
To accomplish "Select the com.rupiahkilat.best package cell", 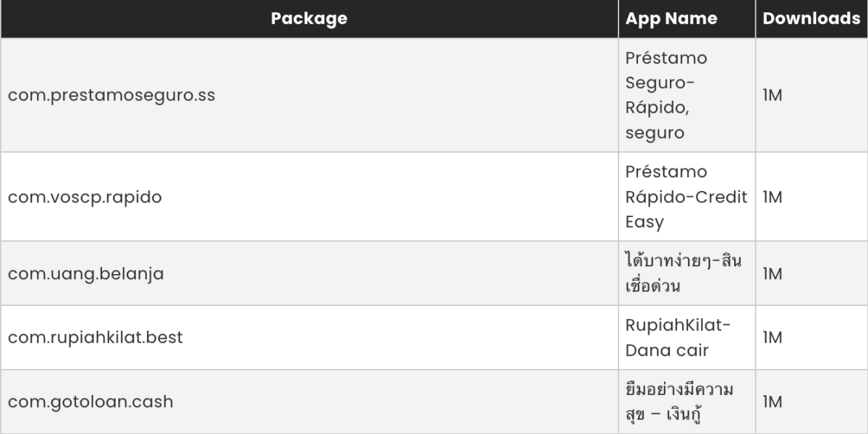I will (95, 338).
